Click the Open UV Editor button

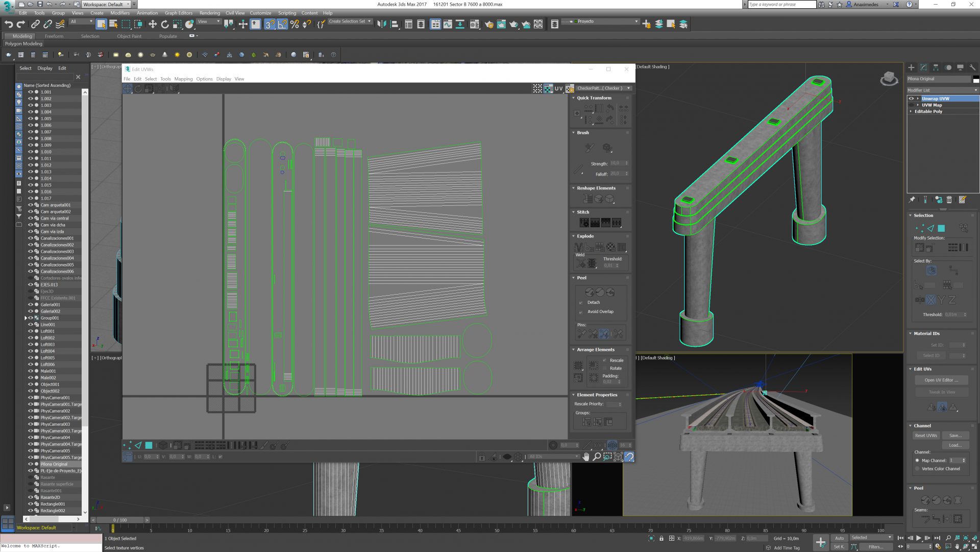click(941, 380)
